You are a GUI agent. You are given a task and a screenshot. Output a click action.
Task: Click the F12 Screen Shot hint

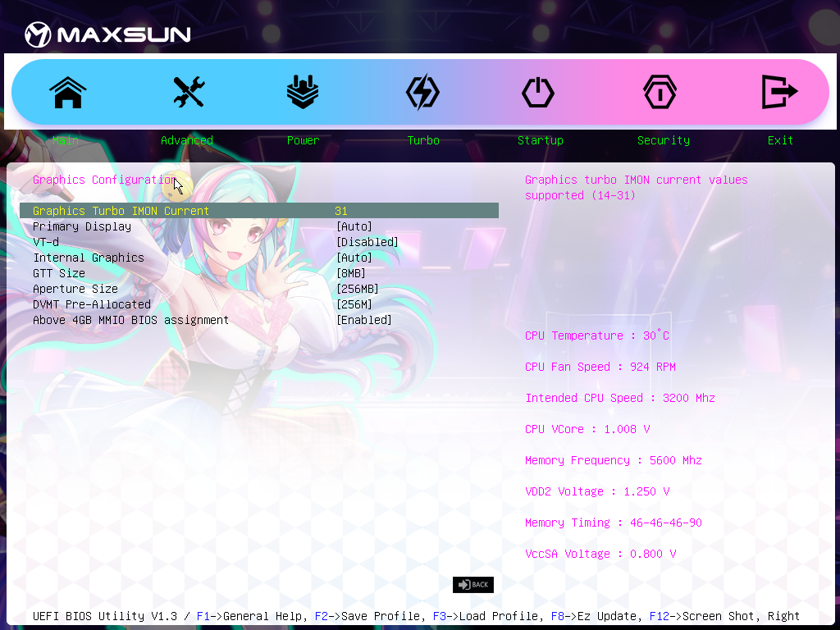[703, 616]
